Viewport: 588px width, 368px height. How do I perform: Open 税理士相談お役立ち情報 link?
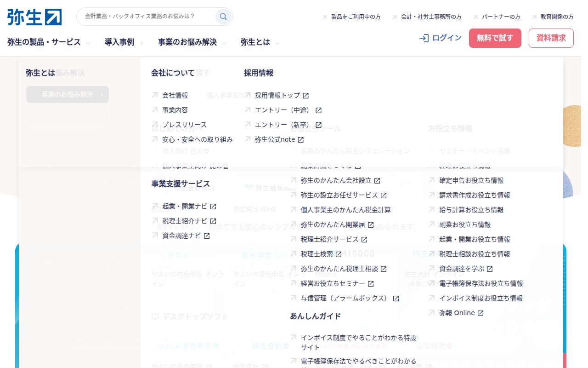point(475,254)
